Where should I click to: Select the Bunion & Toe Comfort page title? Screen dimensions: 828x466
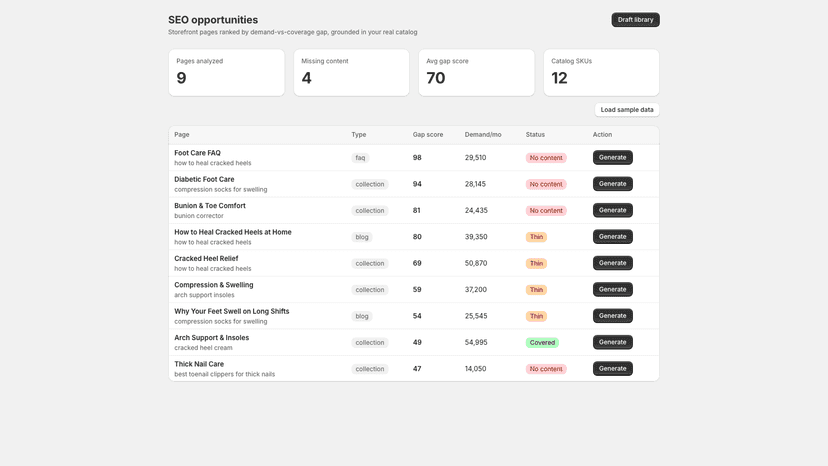pos(210,206)
